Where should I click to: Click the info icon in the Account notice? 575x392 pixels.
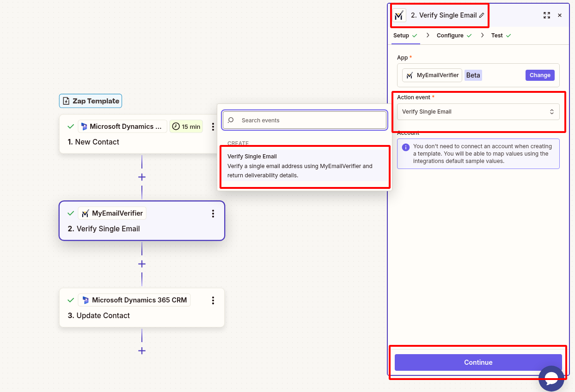point(406,146)
